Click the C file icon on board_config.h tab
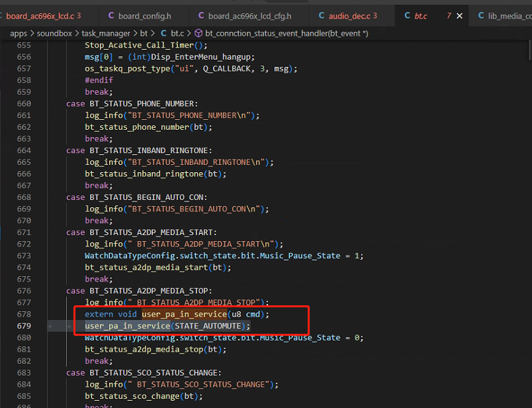This screenshot has width=532, height=408. point(111,16)
